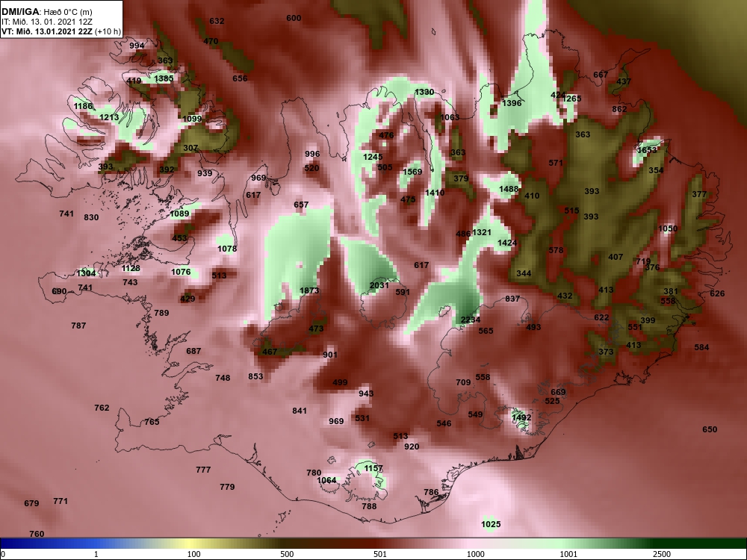Select the value 1186 in the Westfjords
Image resolution: width=747 pixels, height=560 pixels.
click(83, 106)
